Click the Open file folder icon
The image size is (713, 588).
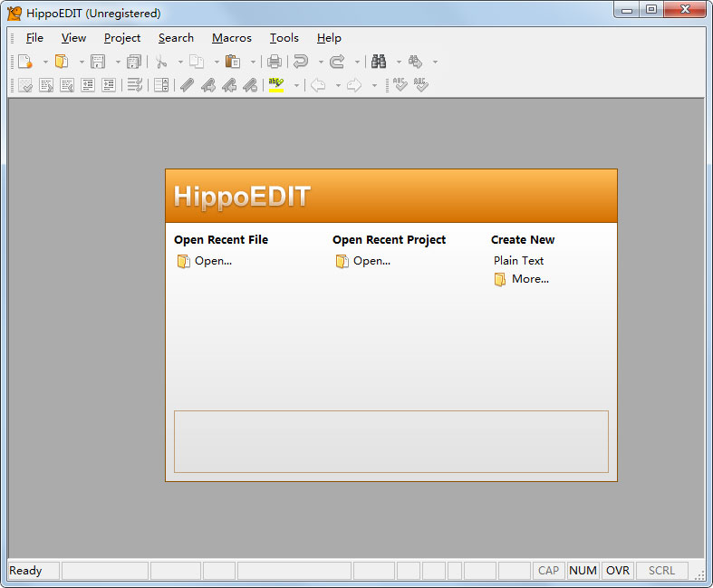click(62, 62)
